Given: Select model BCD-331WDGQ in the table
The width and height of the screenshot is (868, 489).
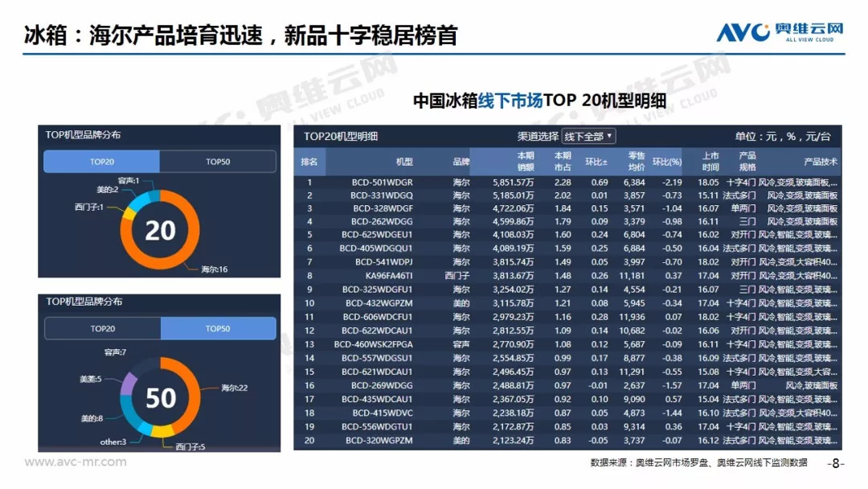Looking at the screenshot, I should [x=382, y=195].
